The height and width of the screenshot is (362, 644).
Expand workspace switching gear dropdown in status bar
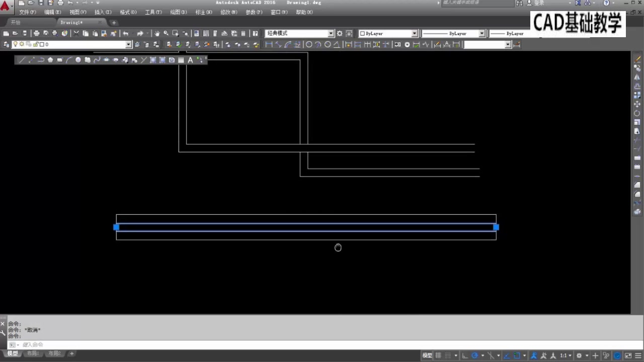(587, 355)
